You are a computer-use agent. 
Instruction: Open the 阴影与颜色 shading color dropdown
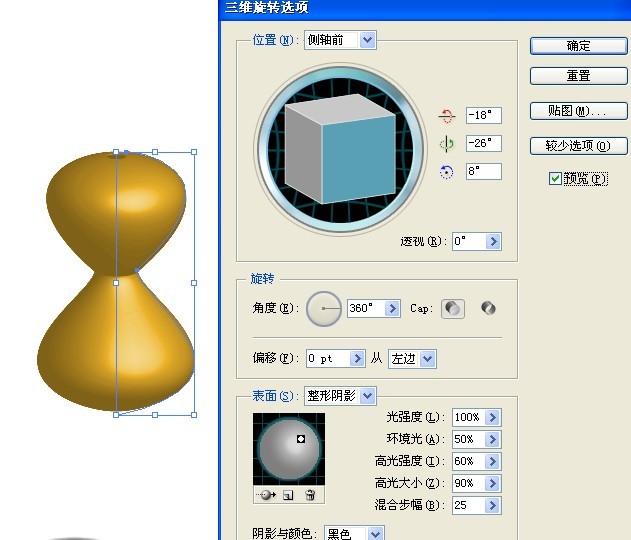pyautogui.click(x=374, y=535)
